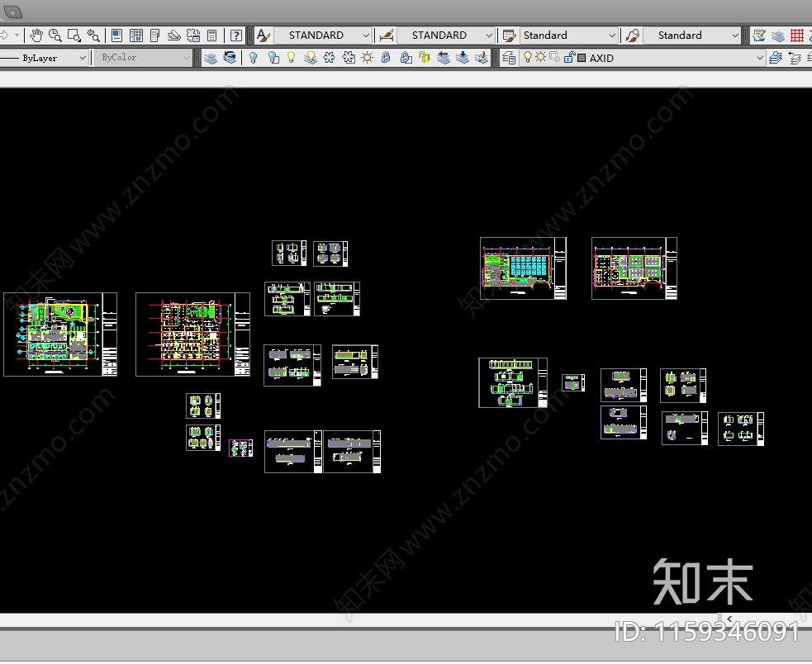This screenshot has height=664, width=812.
Task: Click the Layer Off lightbulb icon
Action: click(x=253, y=58)
